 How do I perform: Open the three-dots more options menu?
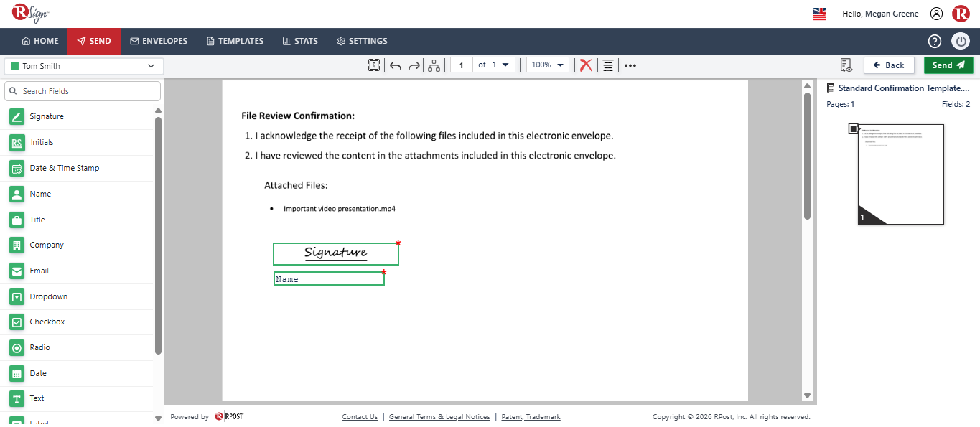pos(630,65)
